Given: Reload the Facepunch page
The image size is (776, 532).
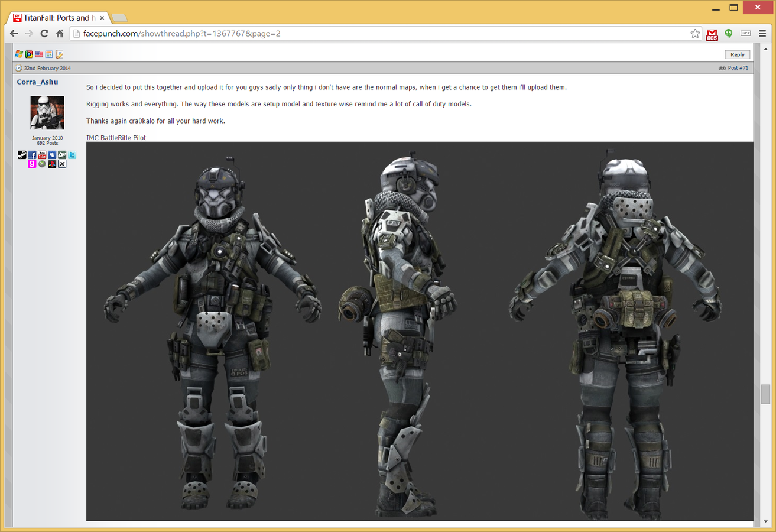Looking at the screenshot, I should coord(44,34).
